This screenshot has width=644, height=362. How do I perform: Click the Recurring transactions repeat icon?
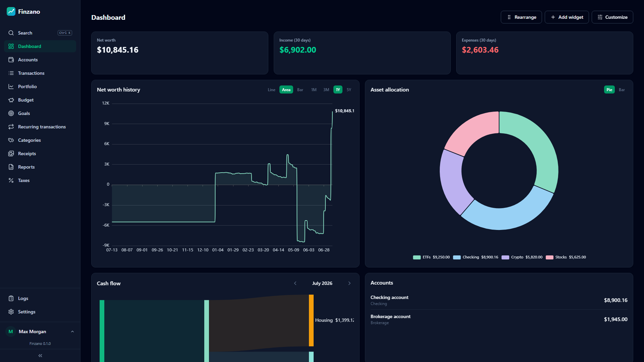tap(11, 127)
